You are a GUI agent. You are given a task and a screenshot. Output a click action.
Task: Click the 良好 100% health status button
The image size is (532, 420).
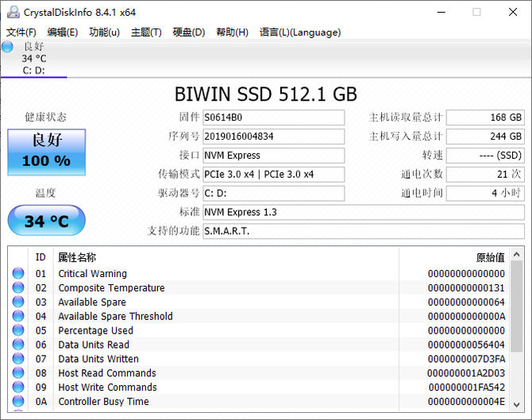(46, 151)
